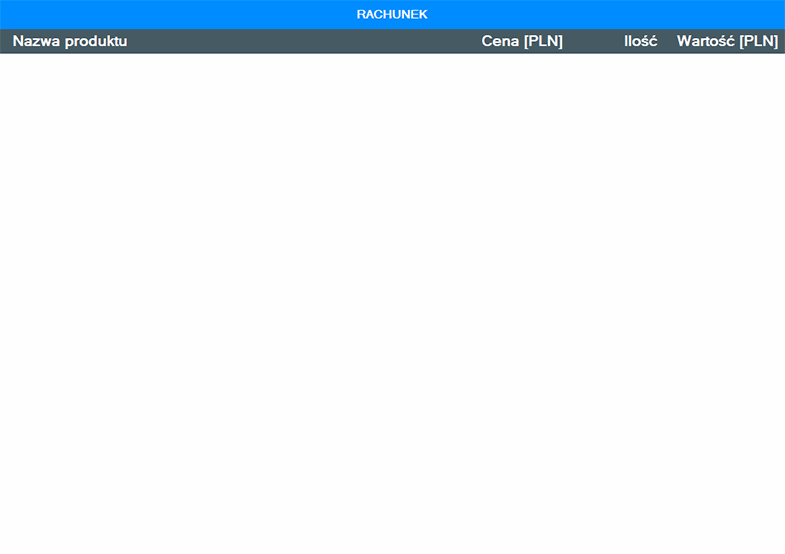Image resolution: width=785 pixels, height=554 pixels.
Task: Click the word Wartość in the header row
Action: [x=706, y=41]
